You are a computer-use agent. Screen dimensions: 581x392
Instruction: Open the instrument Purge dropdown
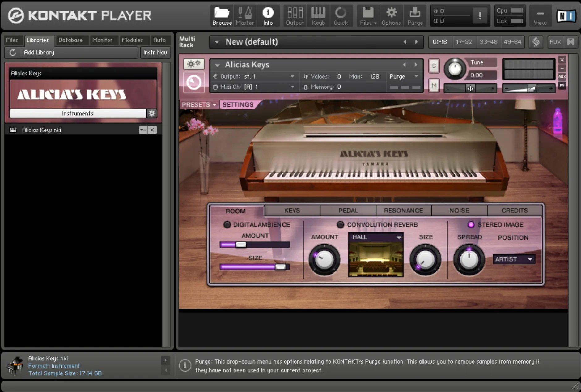pos(404,76)
